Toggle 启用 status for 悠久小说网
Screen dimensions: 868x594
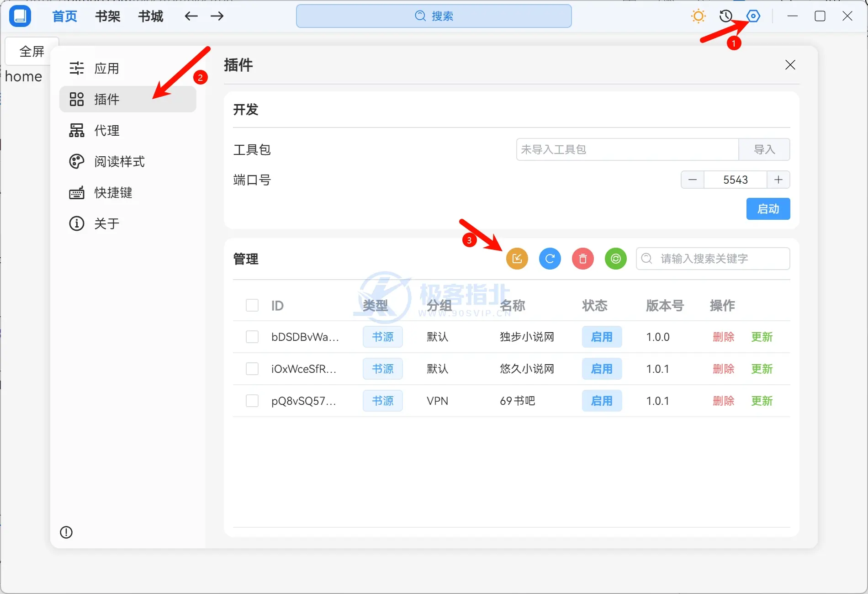tap(602, 369)
